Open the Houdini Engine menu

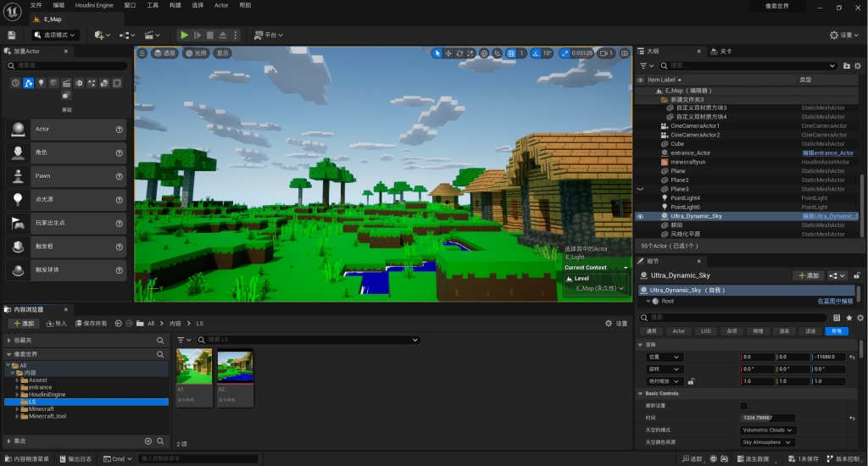[x=94, y=6]
